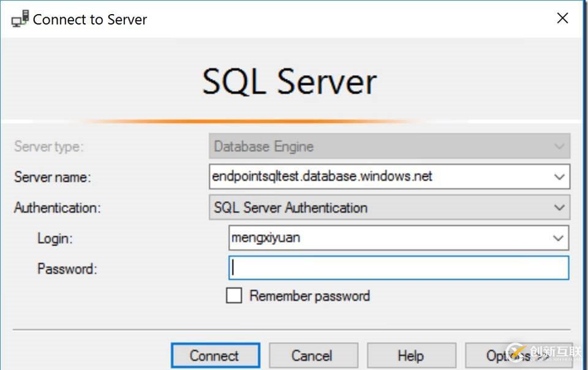
Task: Click the Password label
Action: (x=67, y=269)
